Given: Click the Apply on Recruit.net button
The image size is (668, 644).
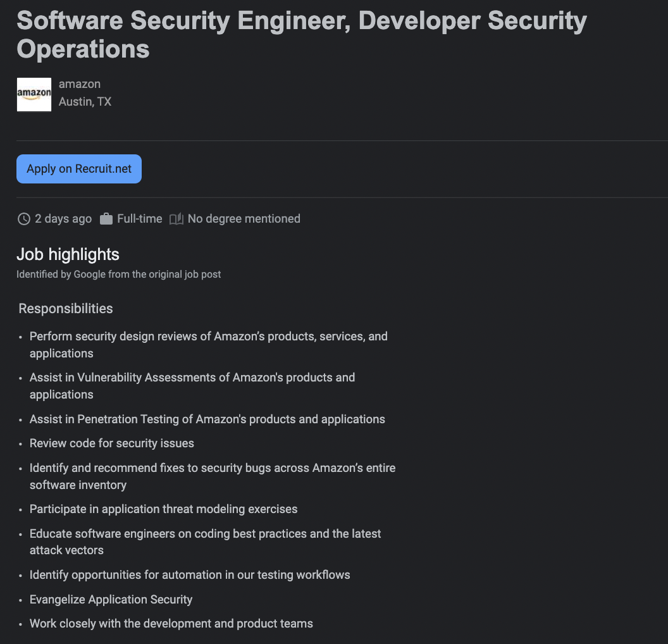Looking at the screenshot, I should click(79, 169).
